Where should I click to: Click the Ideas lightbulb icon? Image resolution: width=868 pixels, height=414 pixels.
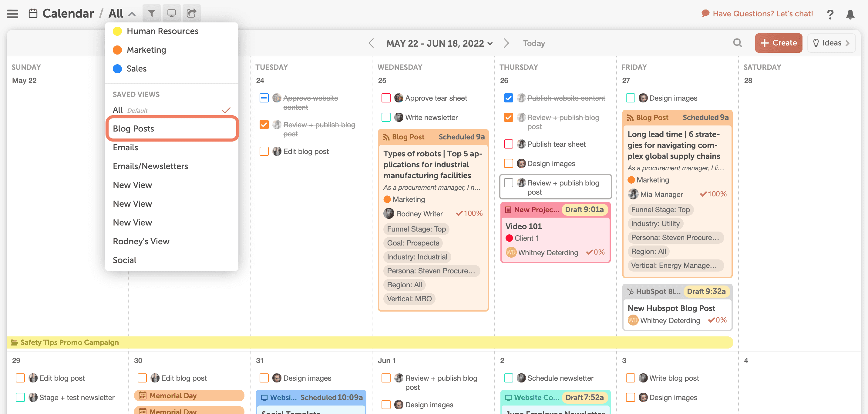pyautogui.click(x=816, y=43)
